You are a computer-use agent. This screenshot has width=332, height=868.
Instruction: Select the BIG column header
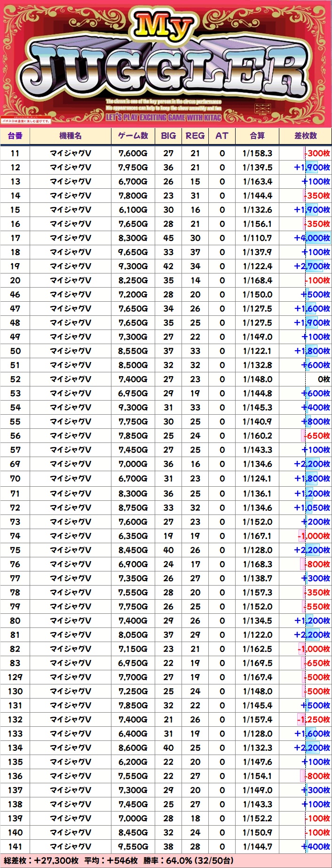click(168, 136)
